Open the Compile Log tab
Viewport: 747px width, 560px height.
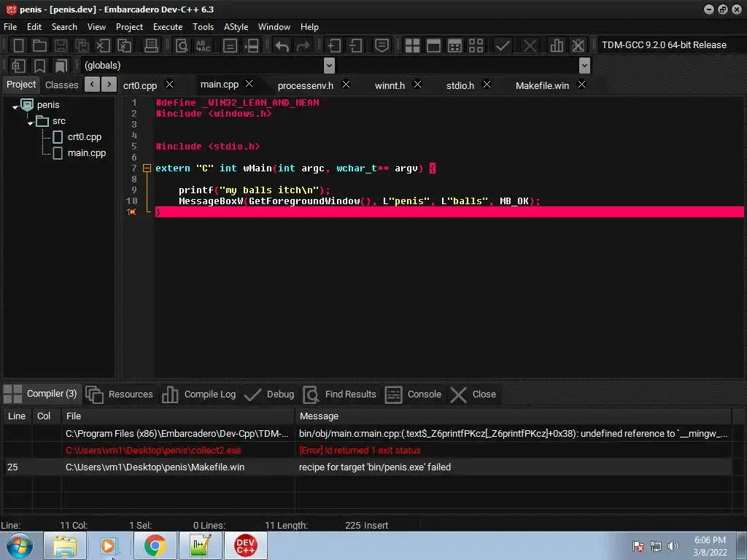tap(198, 394)
